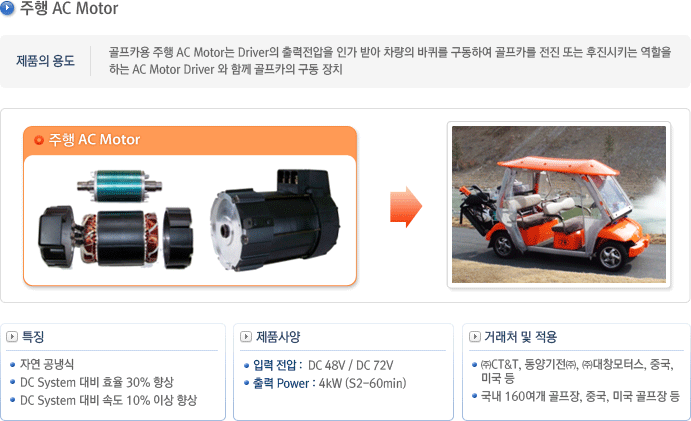Click the green rotor shaft image
691x421 pixels.
119,186
